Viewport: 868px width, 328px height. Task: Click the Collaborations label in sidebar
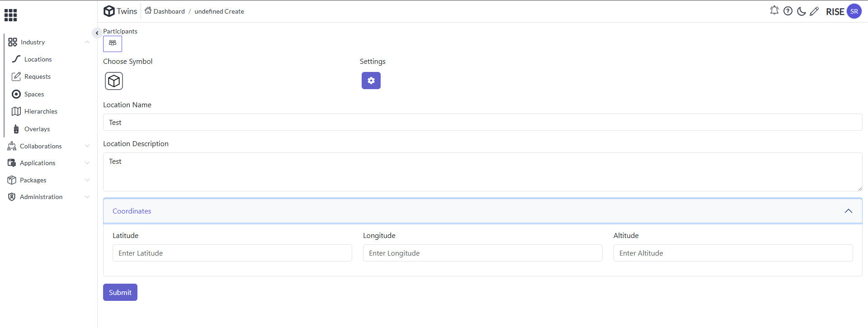[41, 146]
